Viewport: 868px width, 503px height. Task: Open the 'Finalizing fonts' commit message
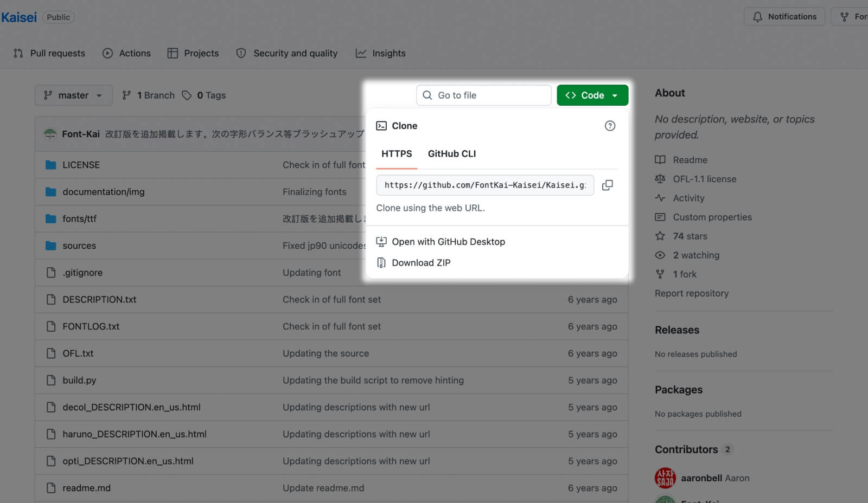pyautogui.click(x=314, y=192)
